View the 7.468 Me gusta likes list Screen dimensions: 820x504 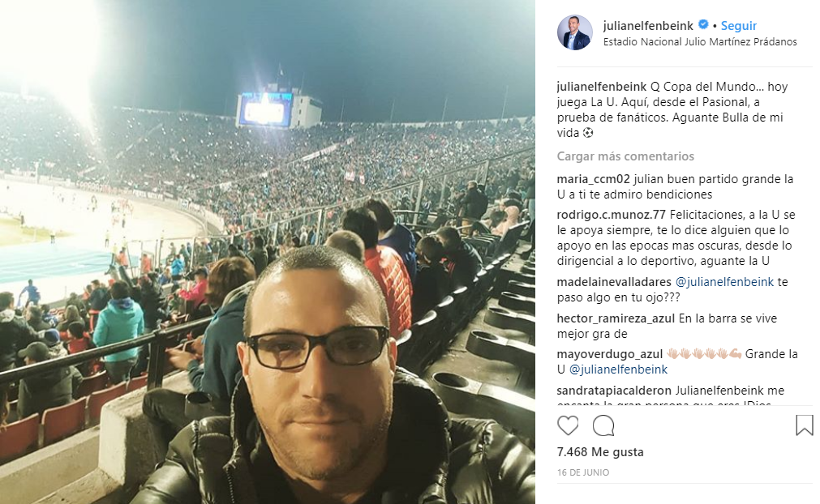(x=600, y=452)
